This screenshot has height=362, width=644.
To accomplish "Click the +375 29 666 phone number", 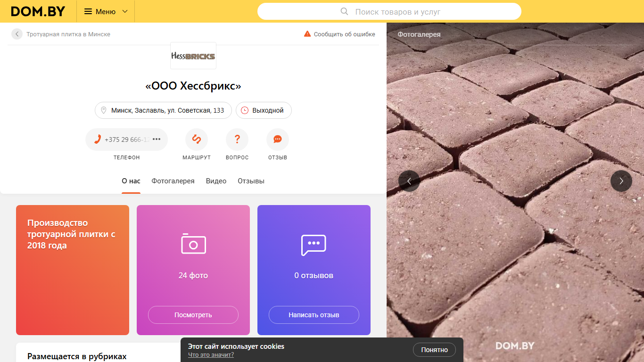I will click(126, 140).
